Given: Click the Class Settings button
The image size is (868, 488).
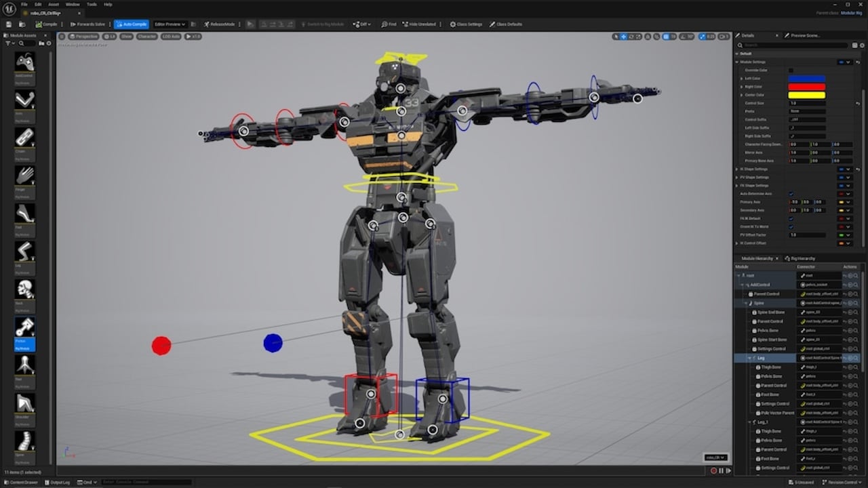Looking at the screenshot, I should [467, 24].
